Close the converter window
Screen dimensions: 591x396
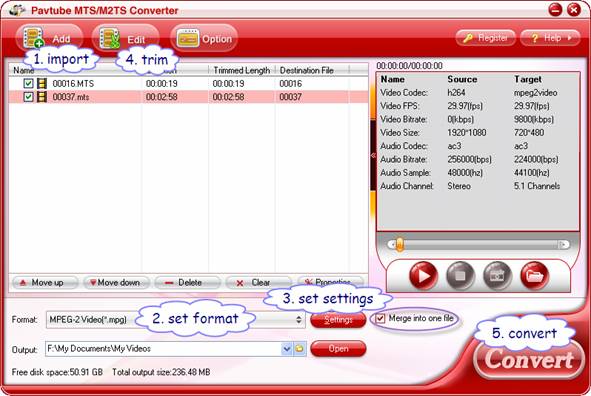click(574, 9)
